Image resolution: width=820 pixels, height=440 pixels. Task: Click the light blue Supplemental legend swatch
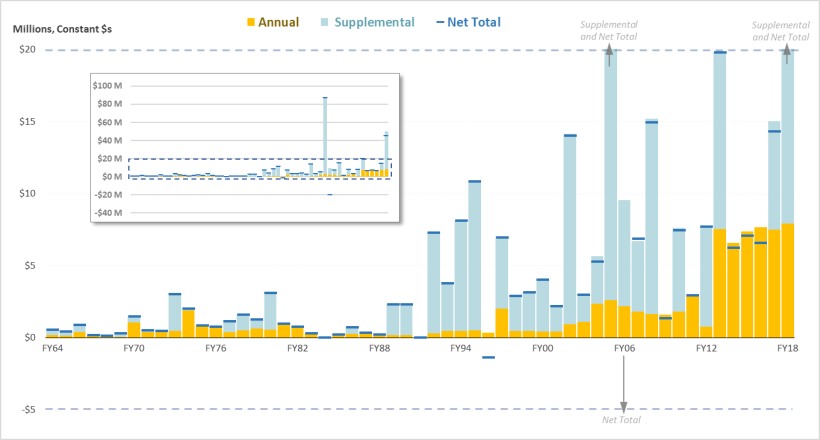(327, 22)
